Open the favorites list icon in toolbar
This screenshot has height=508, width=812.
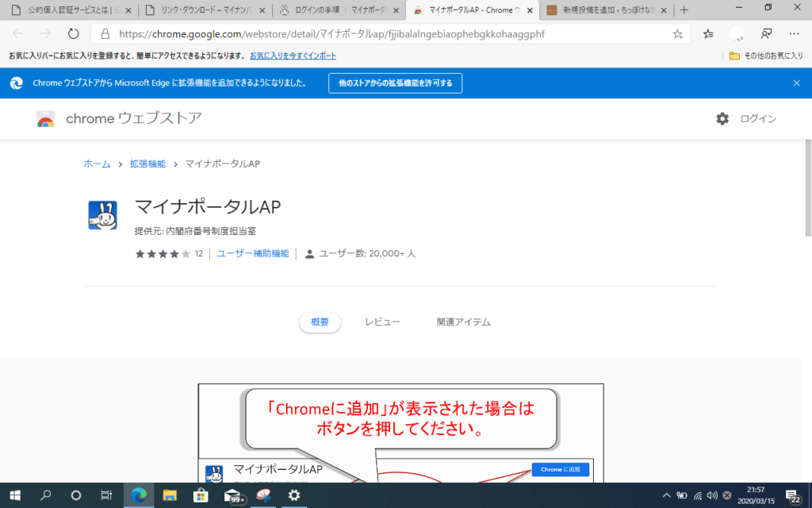point(708,34)
